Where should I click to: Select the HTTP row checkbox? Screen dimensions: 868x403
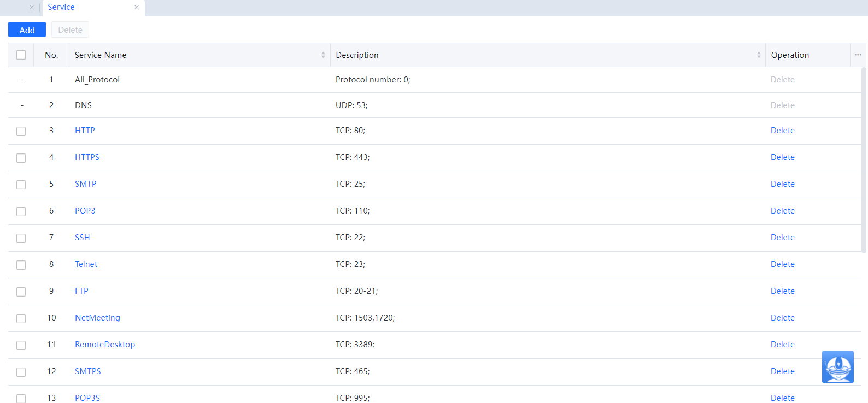[21, 131]
